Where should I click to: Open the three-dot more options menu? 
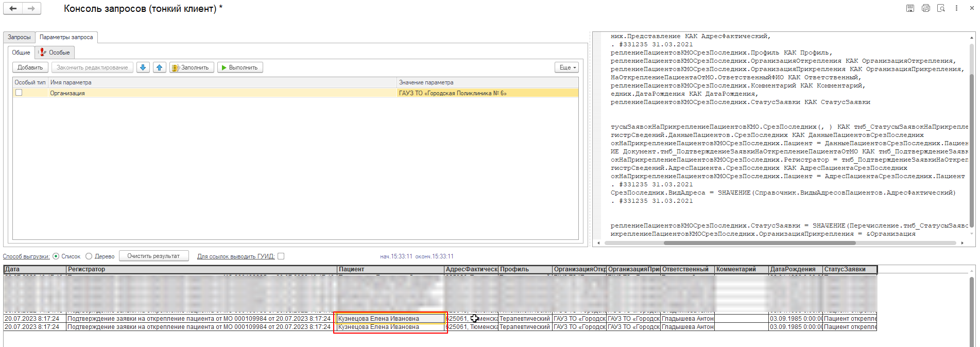tap(956, 8)
